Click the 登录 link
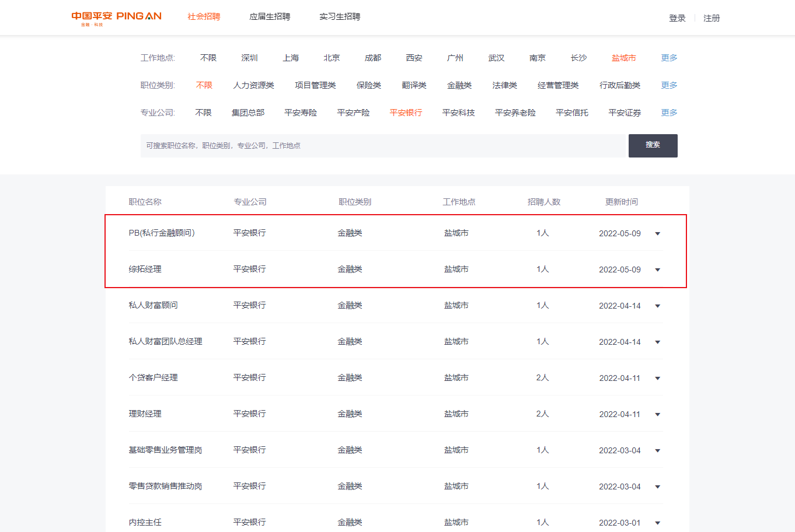The height and width of the screenshot is (532, 795). [677, 18]
